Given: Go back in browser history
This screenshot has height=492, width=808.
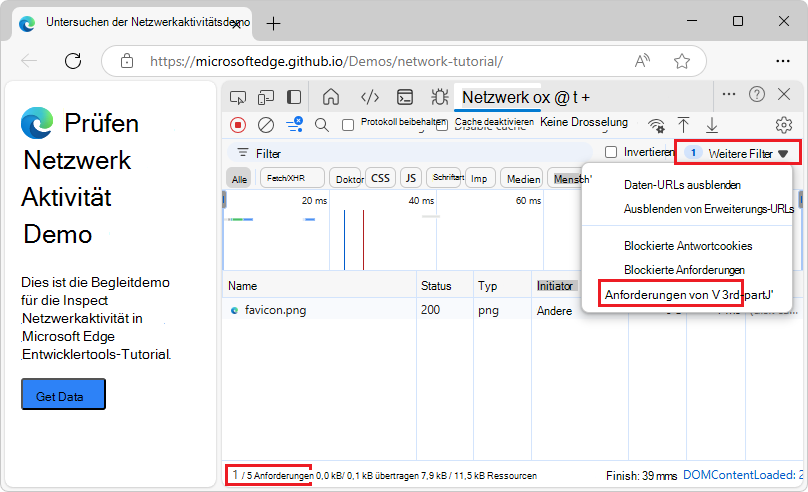Looking at the screenshot, I should pos(29,61).
